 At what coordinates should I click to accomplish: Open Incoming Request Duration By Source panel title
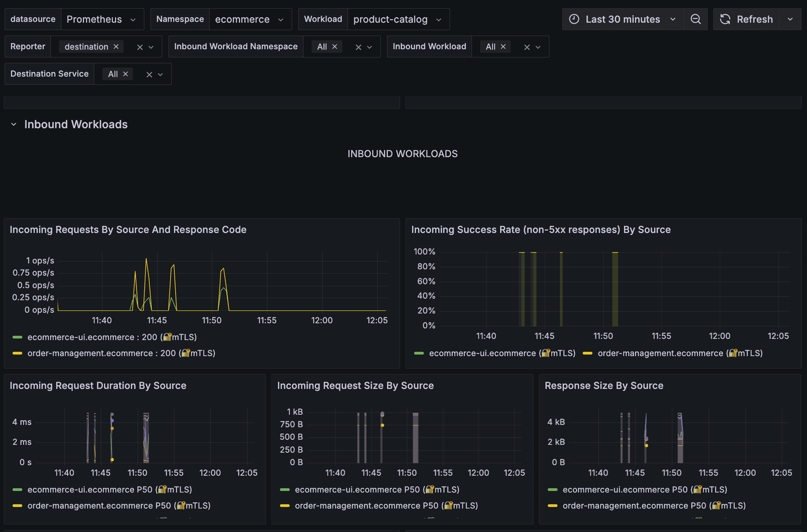[x=98, y=385]
